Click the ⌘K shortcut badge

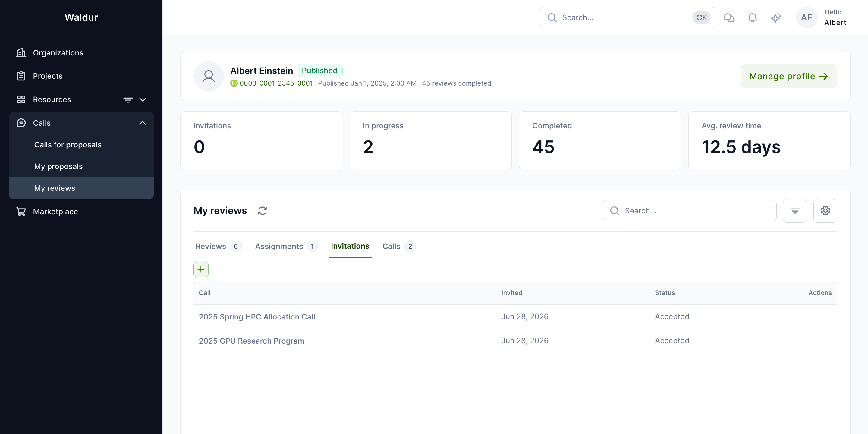click(701, 17)
